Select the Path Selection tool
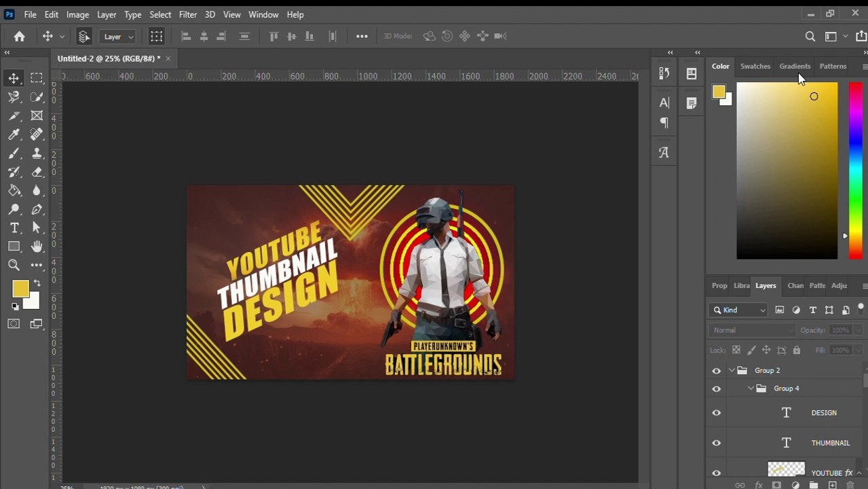Screen dimensions: 868x489 [x=37, y=228]
